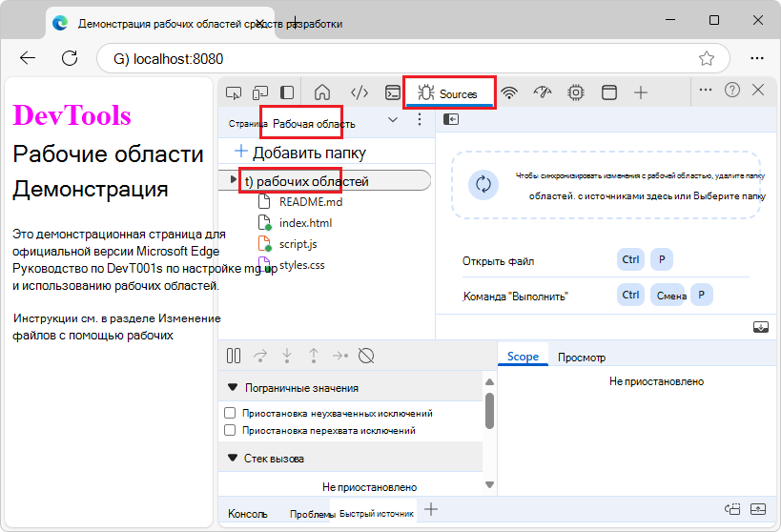The height and width of the screenshot is (532, 781).
Task: Step out of current function
Action: [314, 356]
